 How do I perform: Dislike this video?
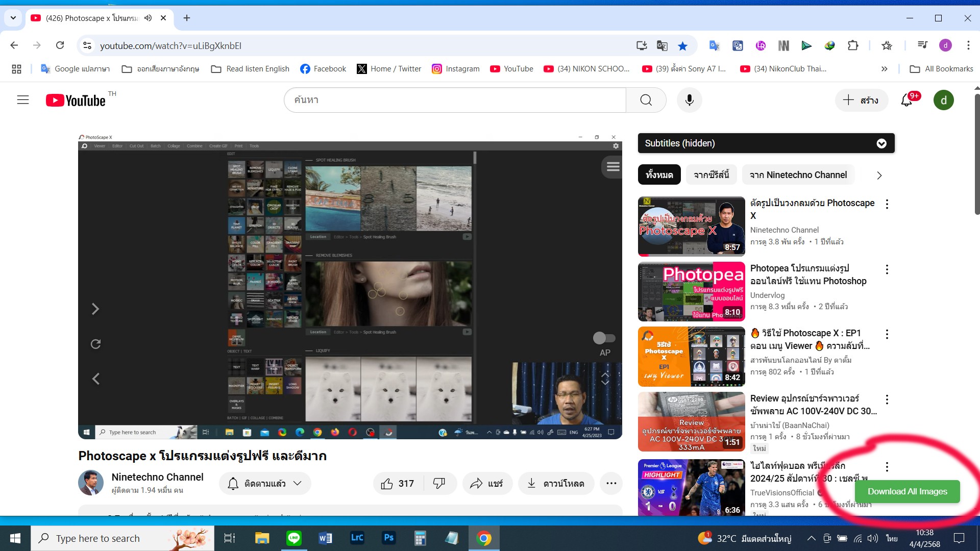click(x=439, y=483)
